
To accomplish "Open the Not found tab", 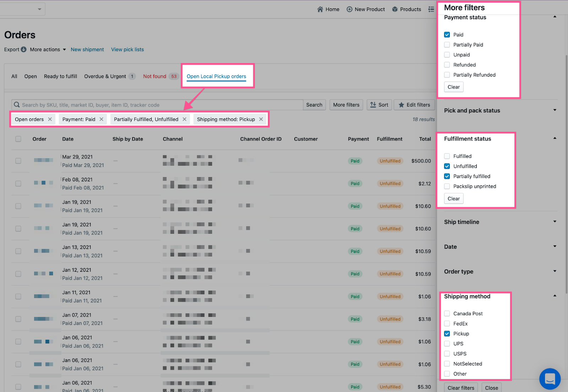I will 154,76.
